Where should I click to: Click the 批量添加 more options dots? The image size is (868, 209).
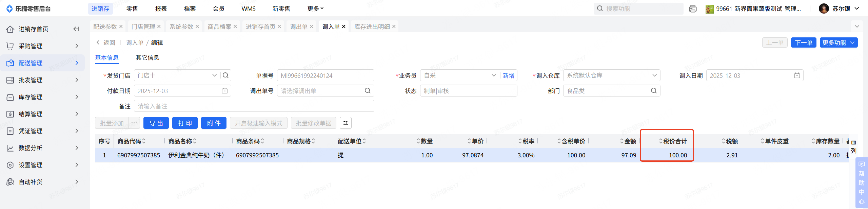[x=134, y=123]
